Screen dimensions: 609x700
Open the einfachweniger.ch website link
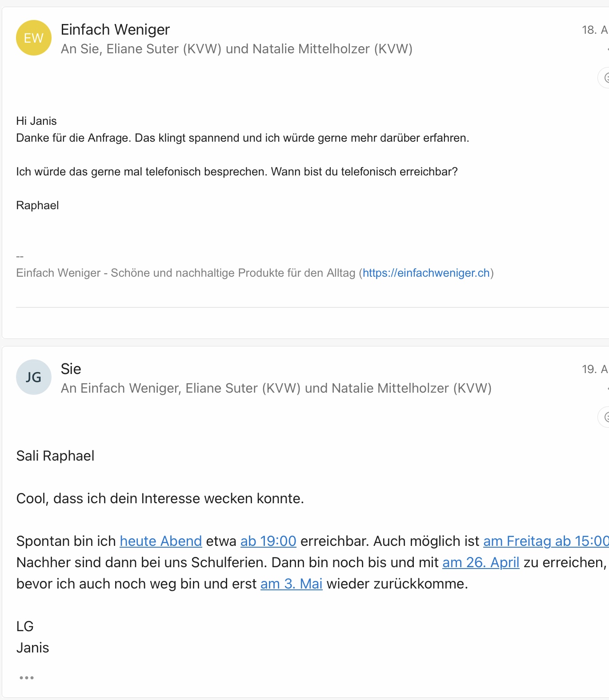[x=426, y=273]
